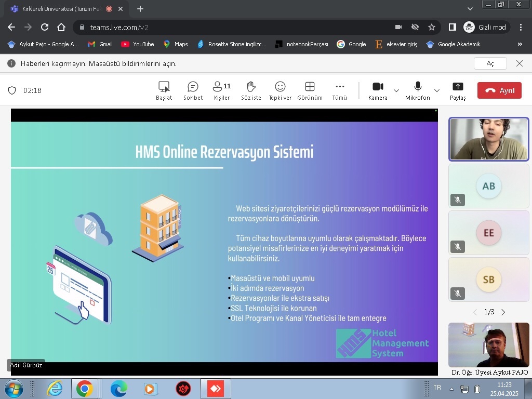Click the shield security icon beside timer
The width and height of the screenshot is (532, 399).
click(x=12, y=90)
